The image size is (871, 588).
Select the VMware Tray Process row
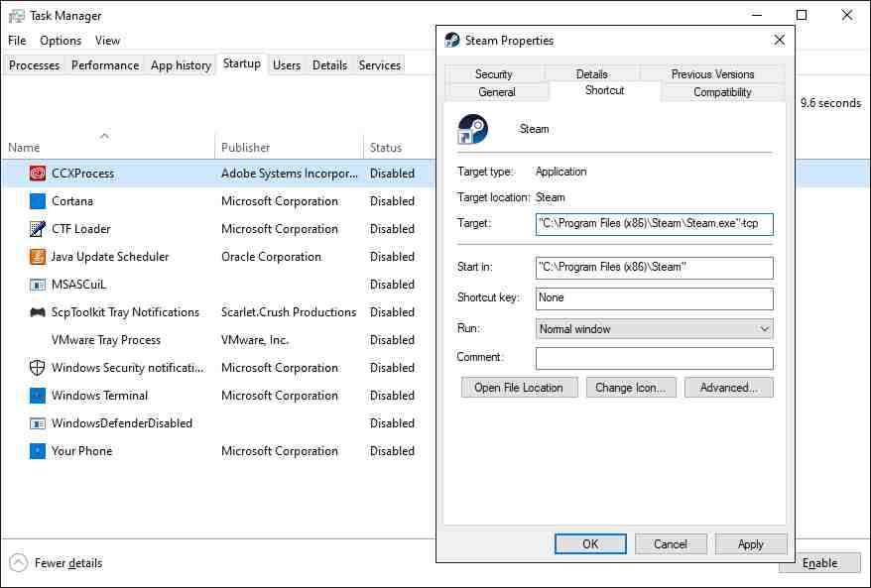point(218,340)
